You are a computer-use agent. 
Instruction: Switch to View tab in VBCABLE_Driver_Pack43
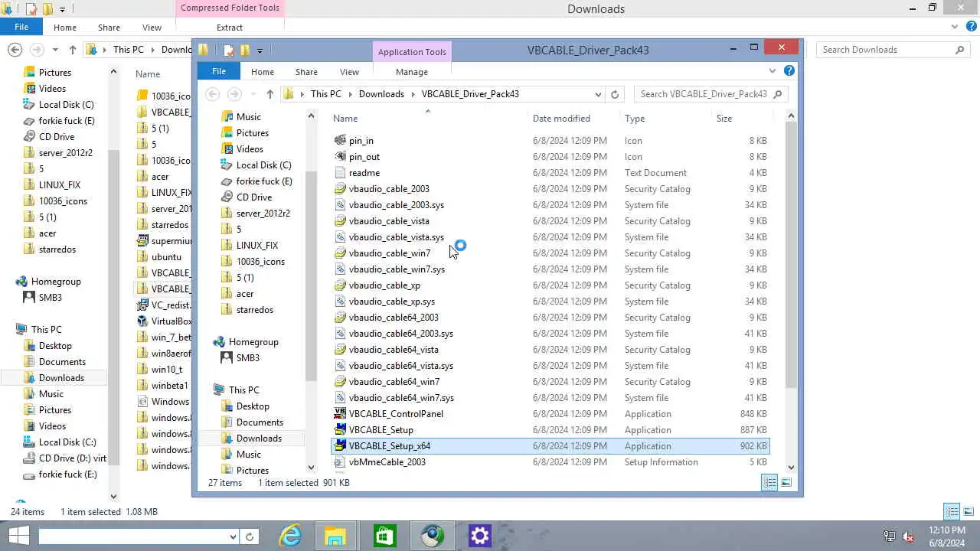(x=349, y=71)
